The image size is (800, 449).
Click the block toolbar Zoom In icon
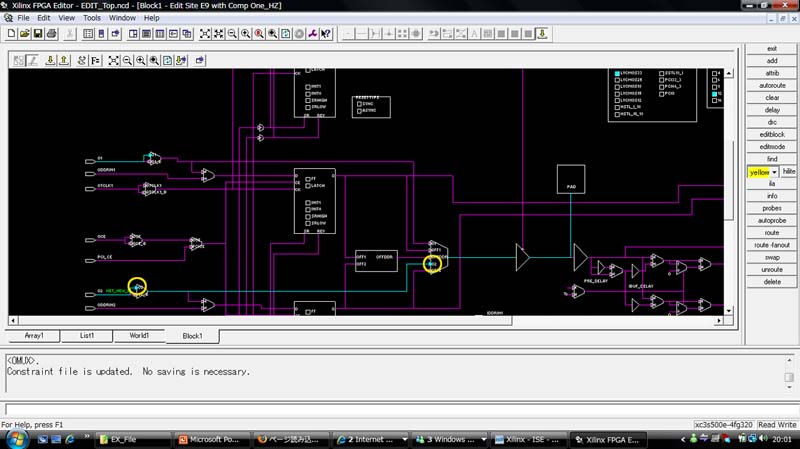coord(141,60)
